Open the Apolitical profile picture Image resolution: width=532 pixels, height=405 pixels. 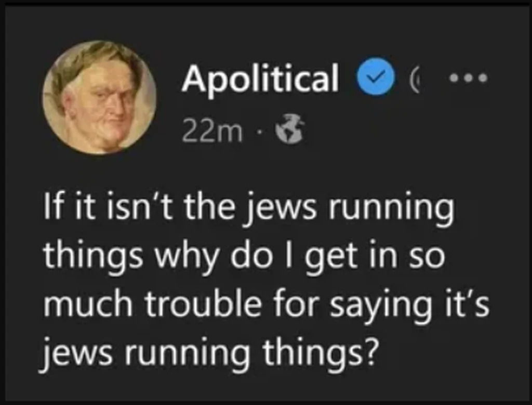pos(99,97)
